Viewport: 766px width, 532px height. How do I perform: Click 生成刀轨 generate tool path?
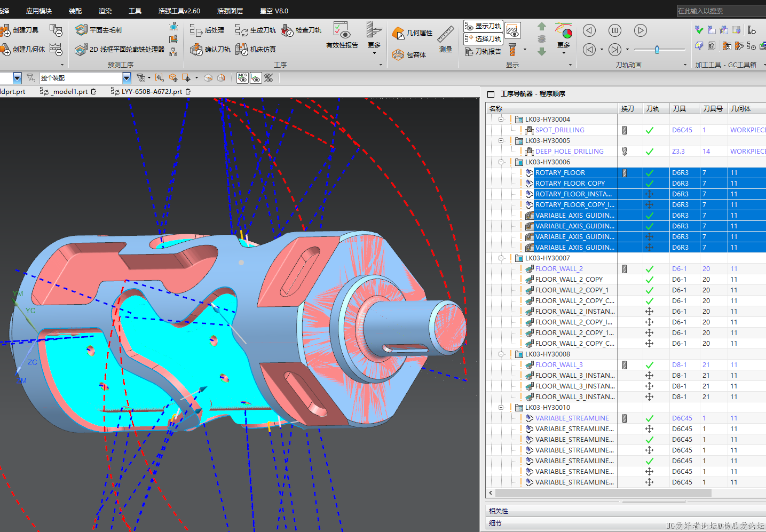point(256,30)
